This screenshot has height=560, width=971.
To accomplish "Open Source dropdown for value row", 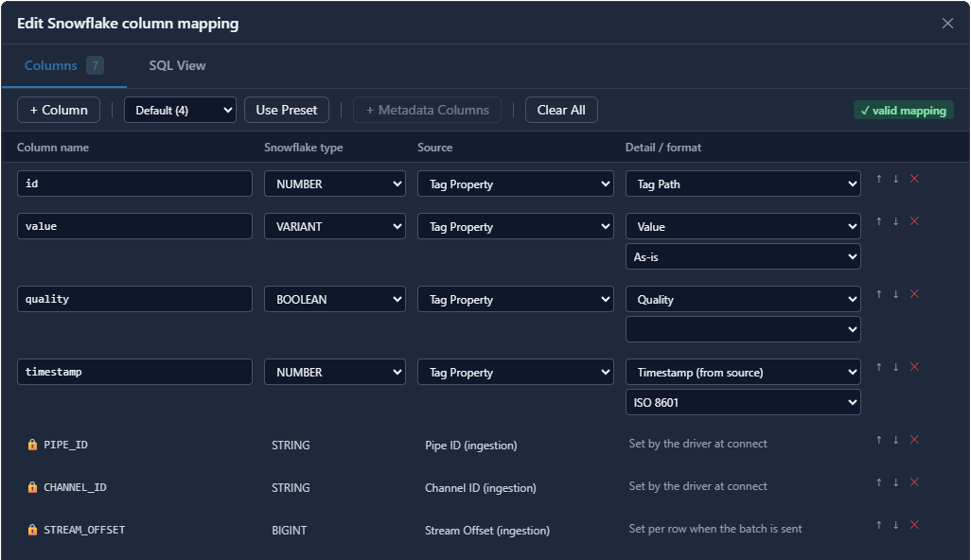I will click(516, 226).
